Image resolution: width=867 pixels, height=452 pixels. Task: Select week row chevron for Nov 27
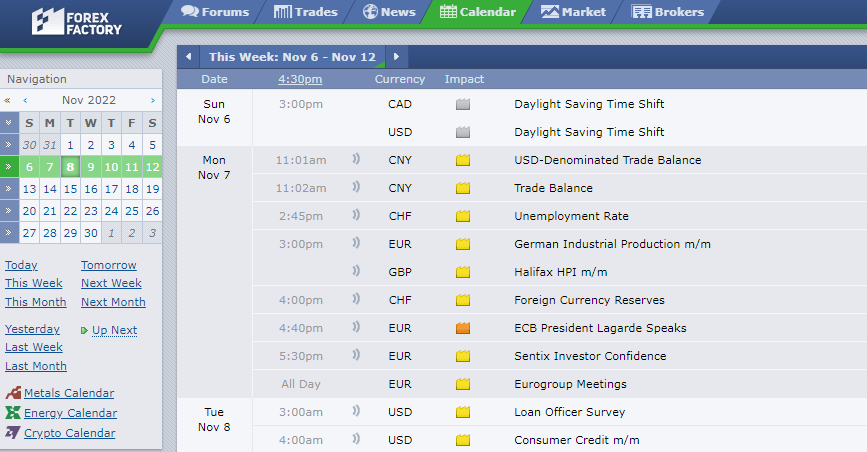point(9,233)
